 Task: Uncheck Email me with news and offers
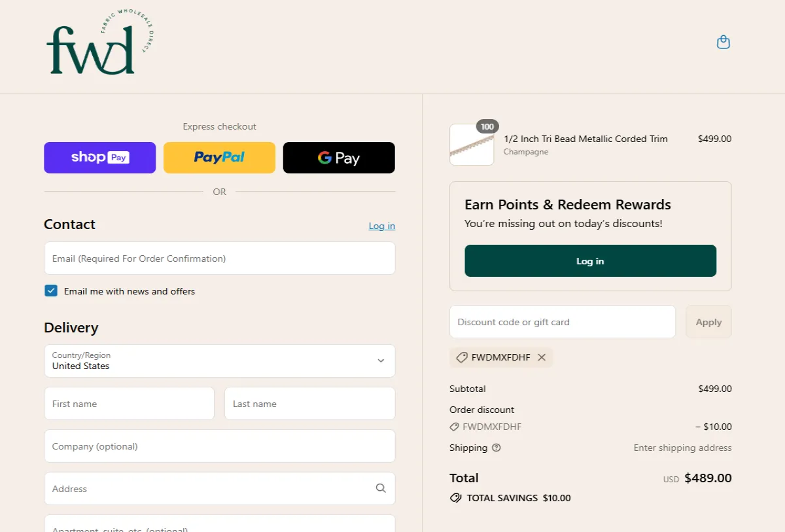[51, 291]
